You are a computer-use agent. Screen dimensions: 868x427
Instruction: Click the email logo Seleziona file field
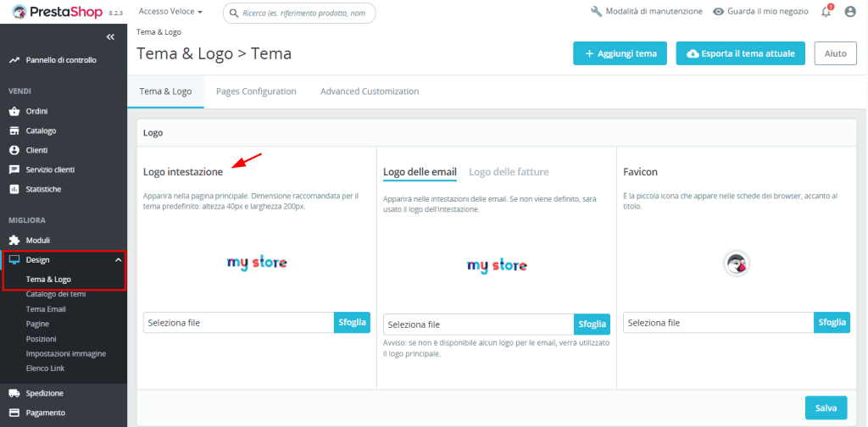click(x=478, y=324)
